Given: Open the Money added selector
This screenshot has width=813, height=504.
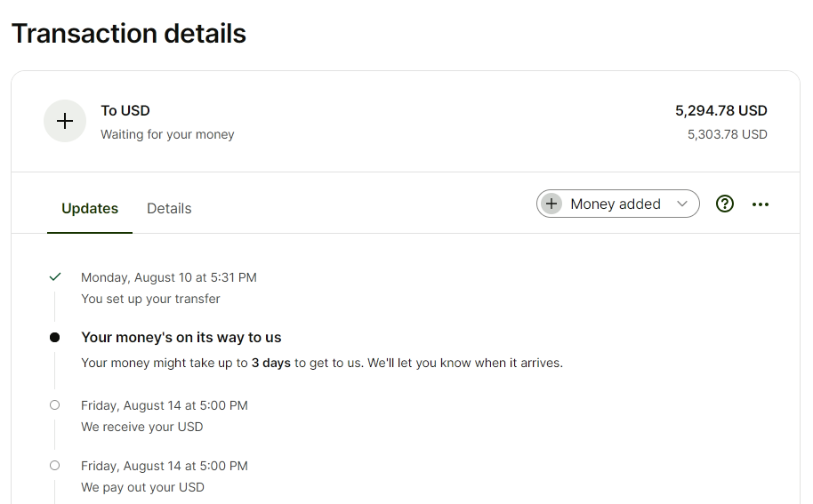Looking at the screenshot, I should tap(617, 204).
